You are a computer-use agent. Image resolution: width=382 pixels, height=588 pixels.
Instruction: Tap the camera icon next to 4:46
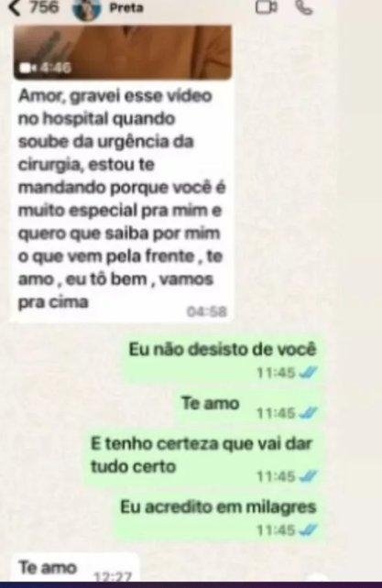[x=27, y=69]
